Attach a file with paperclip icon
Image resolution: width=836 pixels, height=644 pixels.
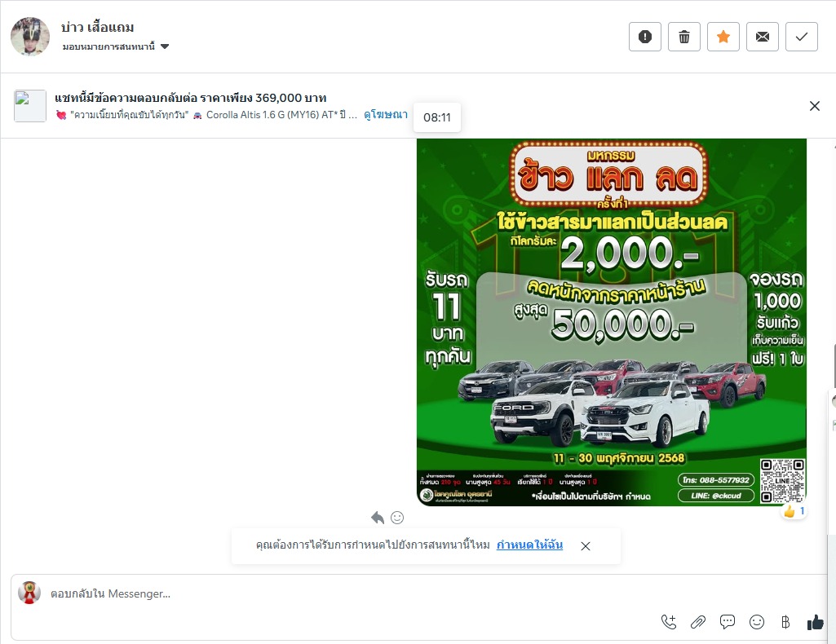tap(698, 622)
